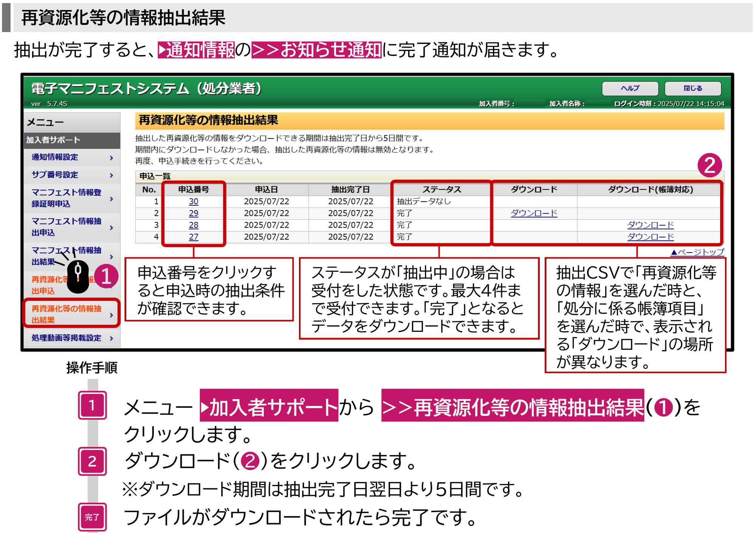Click 帳簿対応 ダウンロード link for application 28
The image size is (756, 533).
point(650,225)
